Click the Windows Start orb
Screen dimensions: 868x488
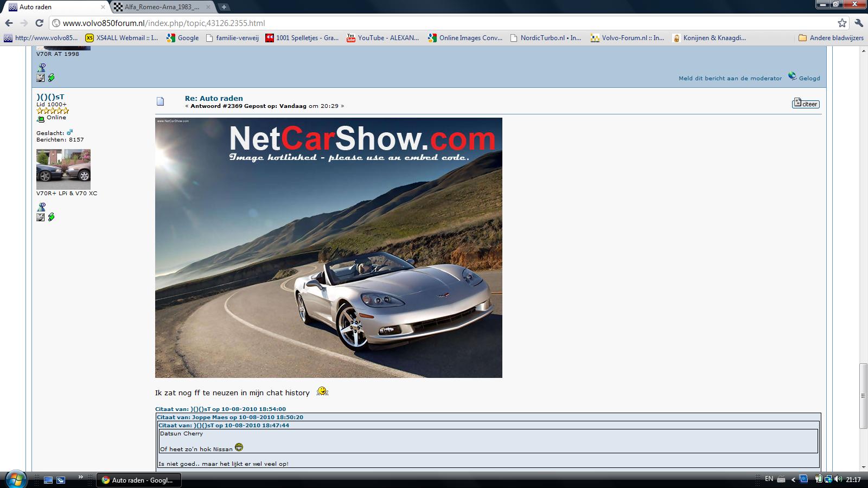[15, 479]
